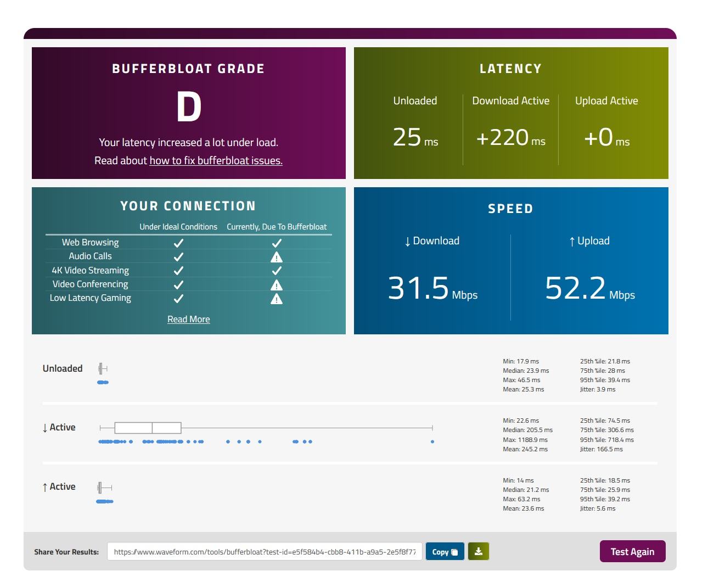725x588 pixels.
Task: Click the 'Share Your Results:' label
Action: [x=66, y=552]
